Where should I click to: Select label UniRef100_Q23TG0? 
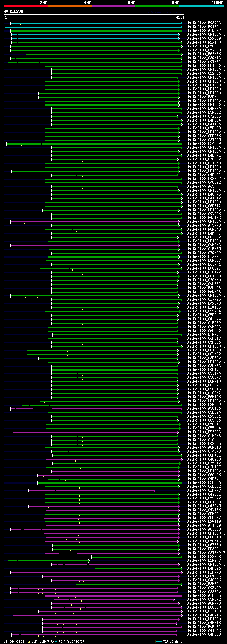tap(204, 611)
